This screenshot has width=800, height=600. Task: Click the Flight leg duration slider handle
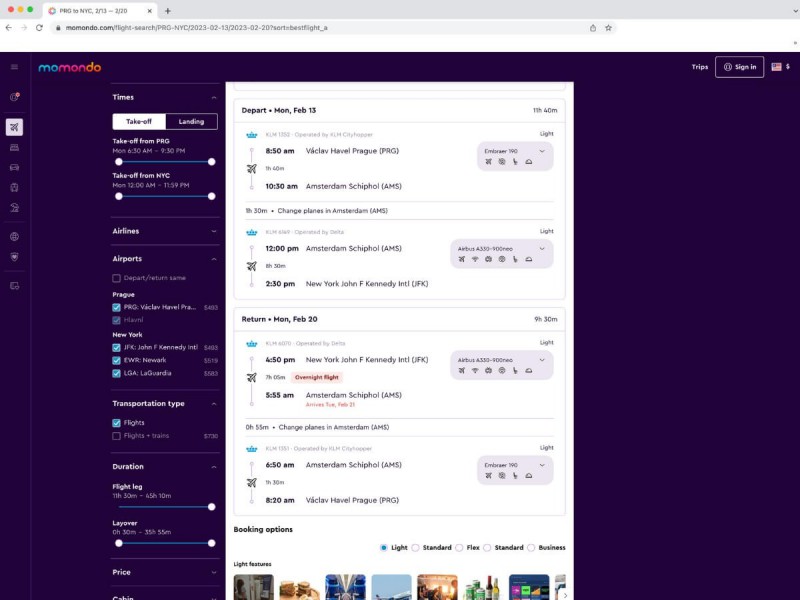coord(211,507)
